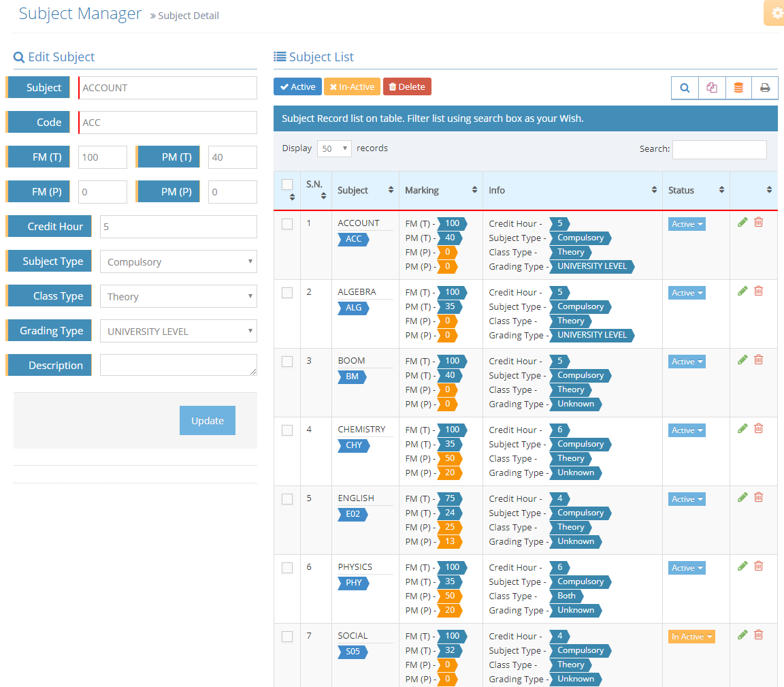Click the print icon in list toolbar
784x687 pixels.
click(x=765, y=88)
